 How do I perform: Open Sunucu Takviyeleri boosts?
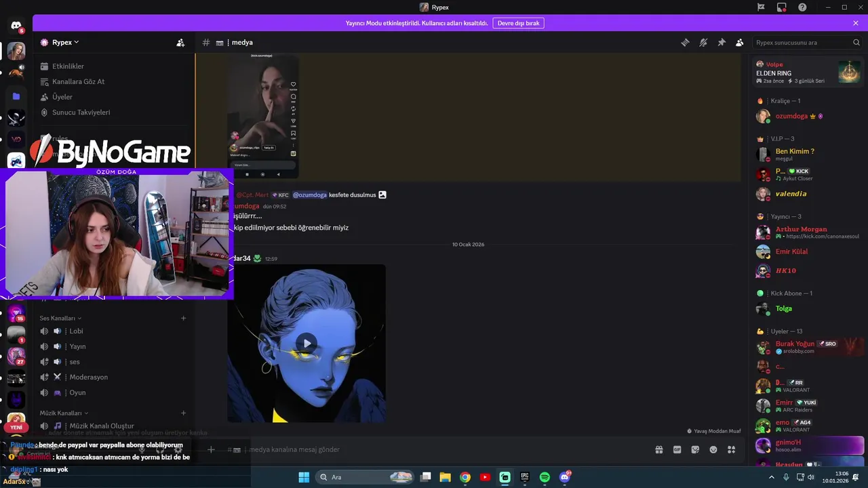tap(81, 113)
